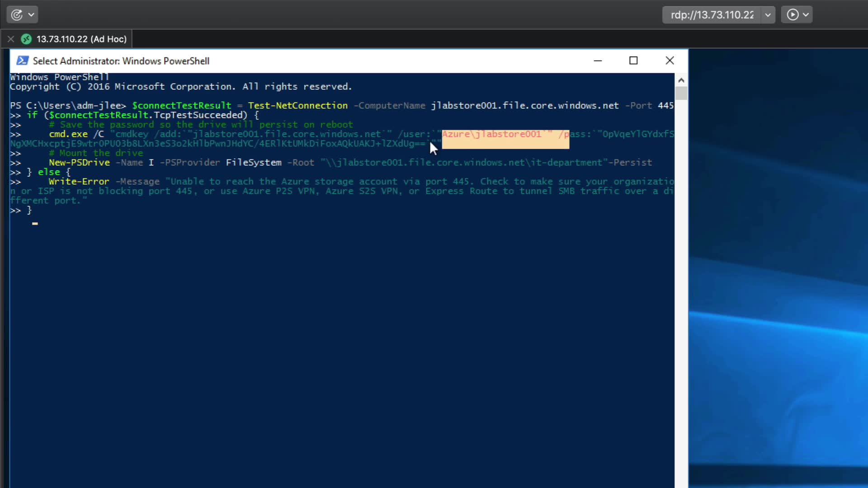Close the 13.73.110.22 (Ad Hoc) tab
Screen dimensions: 868x488
(11, 39)
